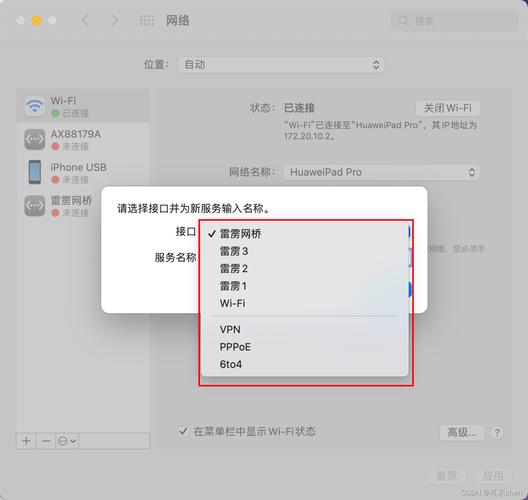Click the 复原 revert button
This screenshot has height=500, width=528.
pos(447,476)
